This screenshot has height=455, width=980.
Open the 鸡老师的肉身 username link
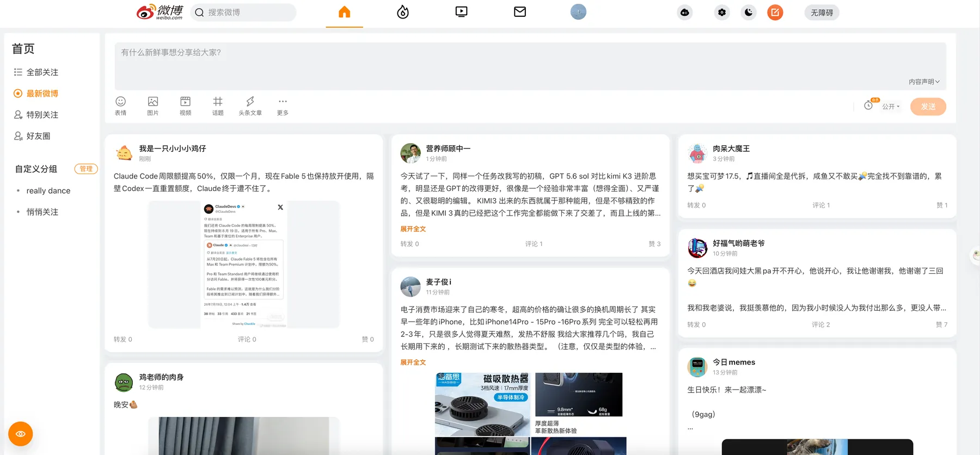[161, 377]
